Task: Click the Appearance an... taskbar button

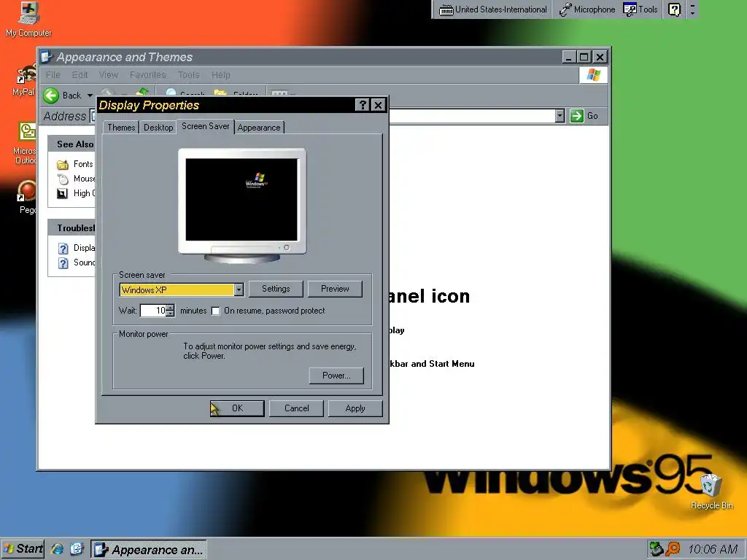Action: tap(149, 550)
